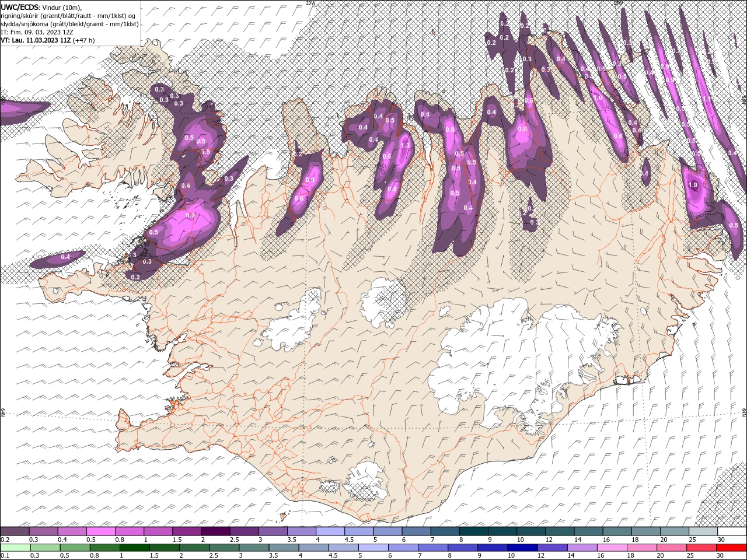747x560 pixels.
Task: Select snow legend swatch between 1 and 1.5
Action: pos(158,531)
